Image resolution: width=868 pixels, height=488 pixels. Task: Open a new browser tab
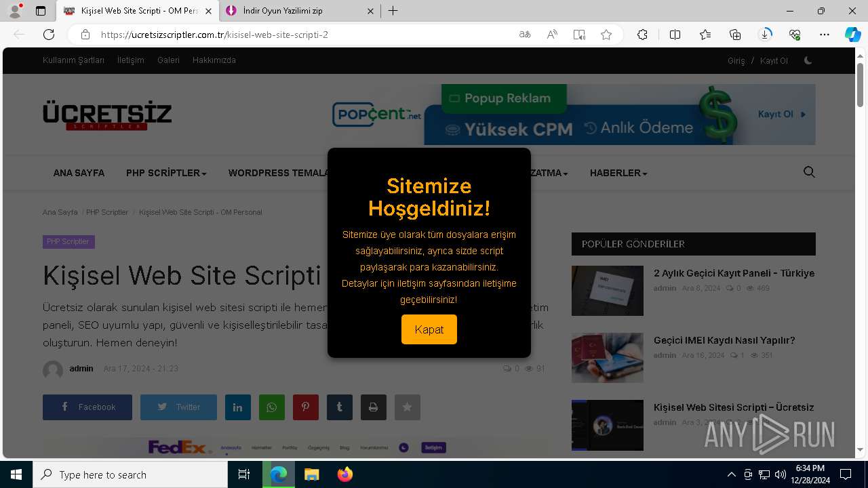[393, 11]
